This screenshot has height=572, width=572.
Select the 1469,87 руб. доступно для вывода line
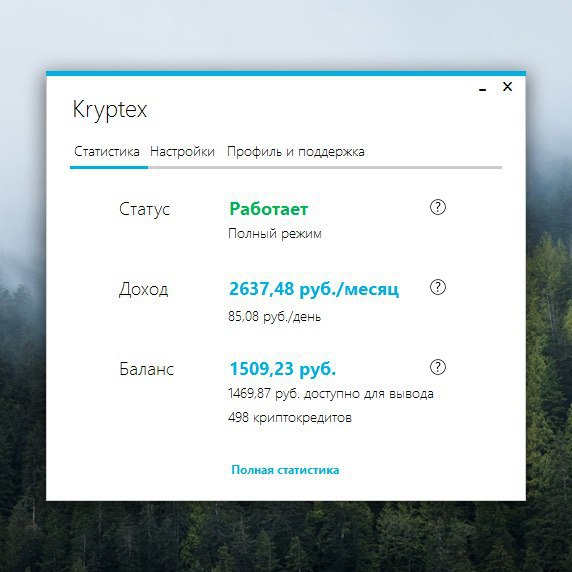pyautogui.click(x=331, y=394)
